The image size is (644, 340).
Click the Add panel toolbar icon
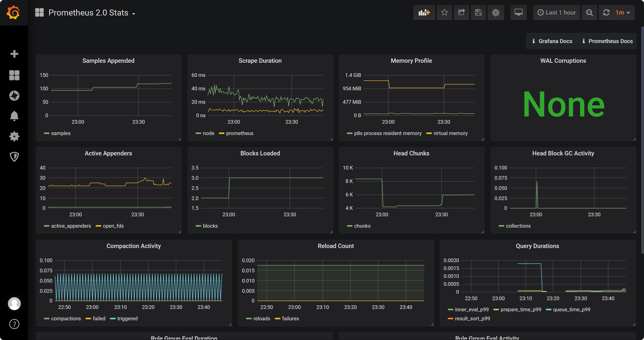tap(424, 13)
